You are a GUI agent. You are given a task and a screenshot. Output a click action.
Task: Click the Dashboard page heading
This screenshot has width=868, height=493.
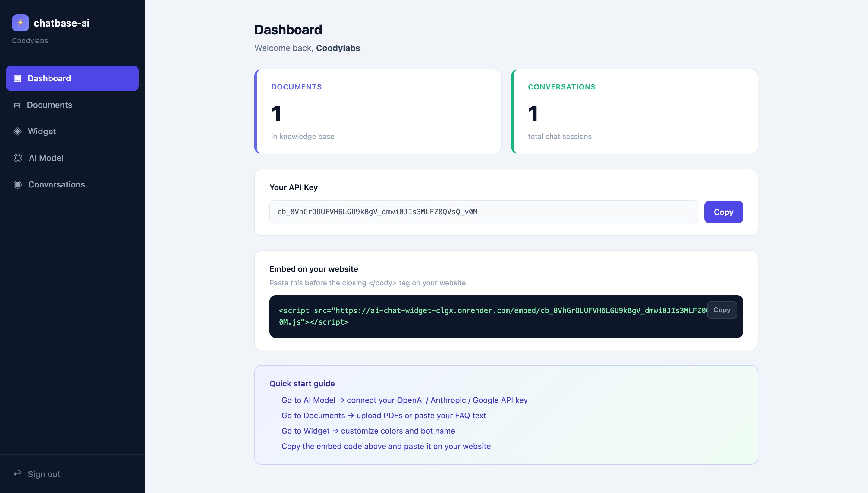288,30
